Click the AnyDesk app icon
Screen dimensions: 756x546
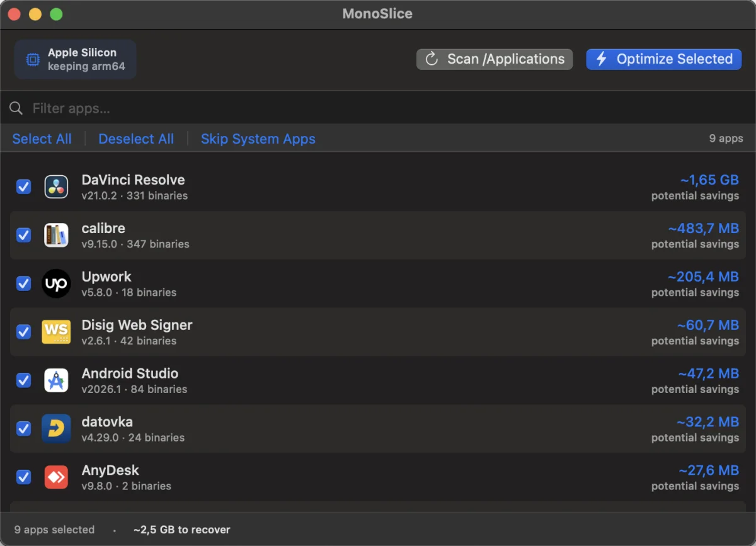tap(56, 477)
